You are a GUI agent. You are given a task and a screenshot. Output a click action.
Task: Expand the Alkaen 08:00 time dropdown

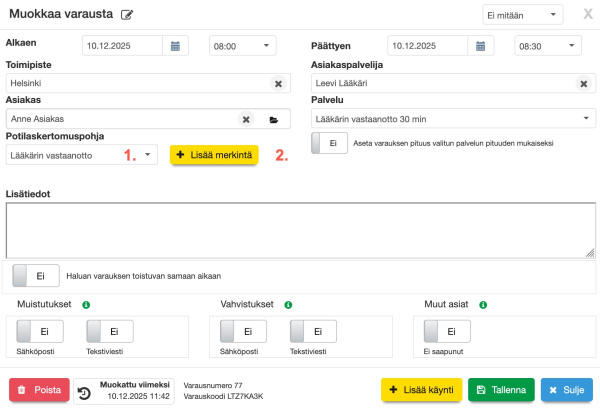point(242,46)
